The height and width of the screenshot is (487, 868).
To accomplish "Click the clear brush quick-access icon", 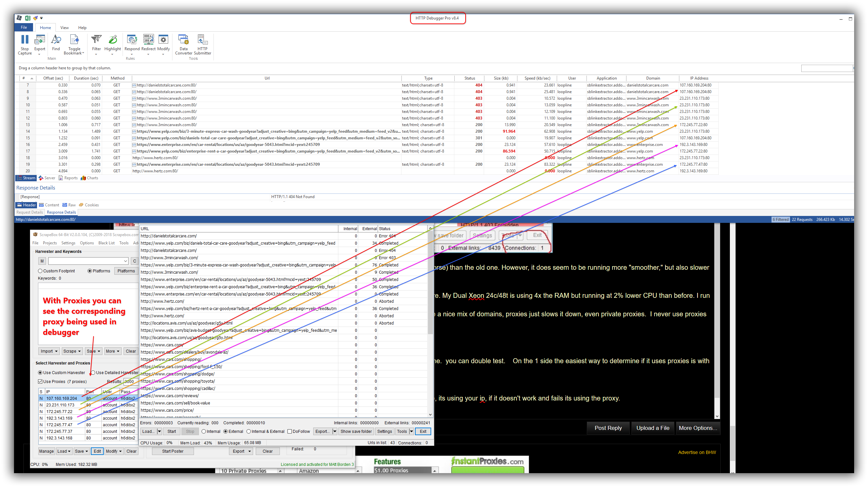I will 35,18.
